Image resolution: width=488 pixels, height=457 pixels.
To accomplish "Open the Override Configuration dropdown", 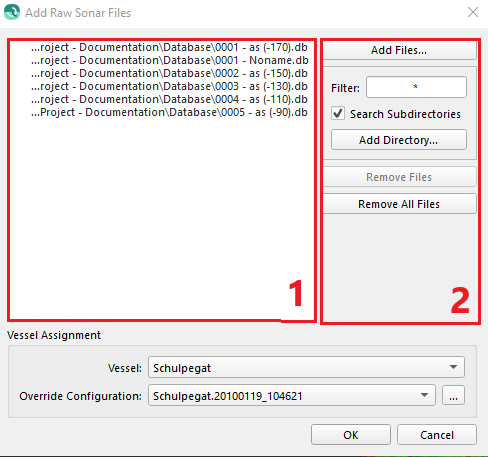I will coord(292,395).
